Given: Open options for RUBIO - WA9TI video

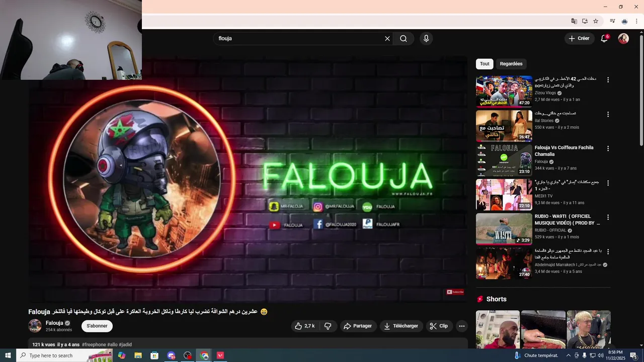Looking at the screenshot, I should (608, 217).
